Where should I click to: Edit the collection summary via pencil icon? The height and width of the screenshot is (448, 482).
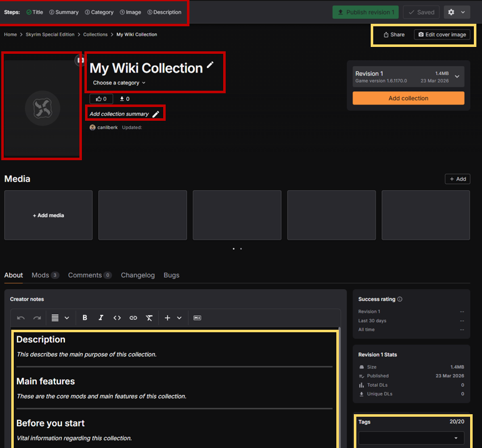[156, 114]
